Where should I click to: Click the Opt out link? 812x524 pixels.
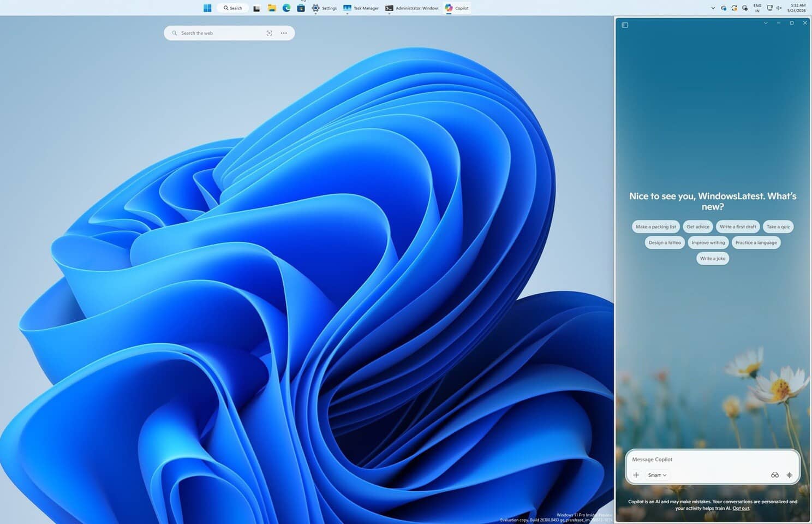click(x=741, y=508)
